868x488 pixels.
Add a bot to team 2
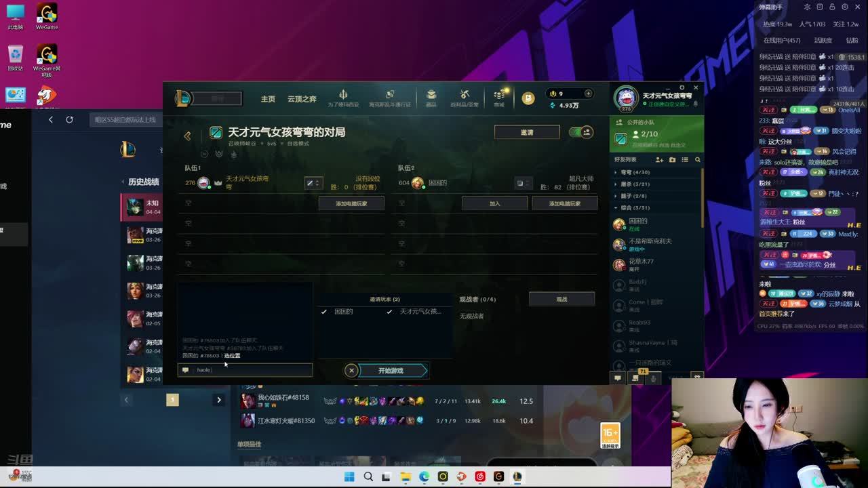point(565,203)
